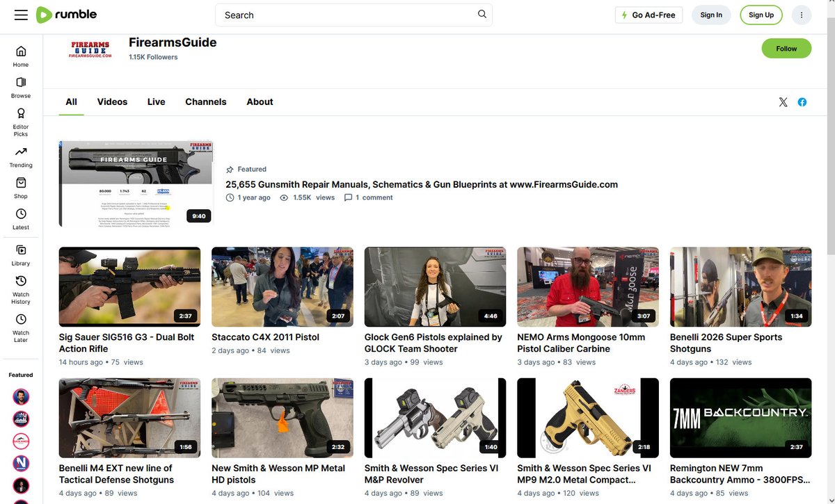
Task: Play the MP Metal HD pistols thumbnail
Action: pos(283,418)
